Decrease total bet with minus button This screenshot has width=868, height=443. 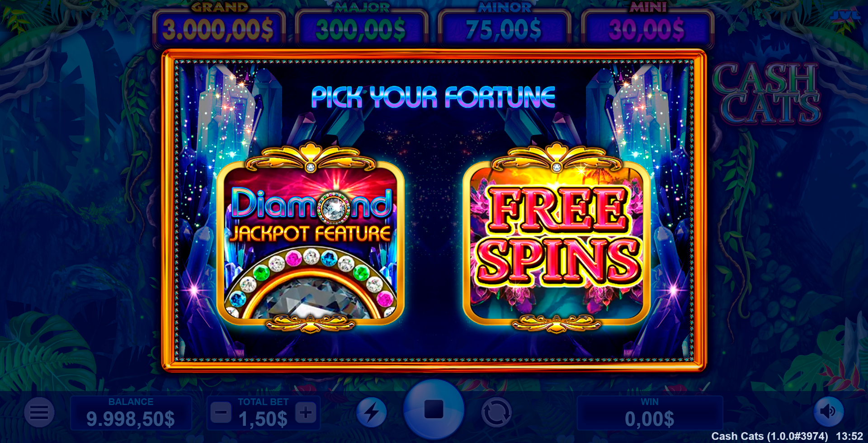(x=221, y=413)
